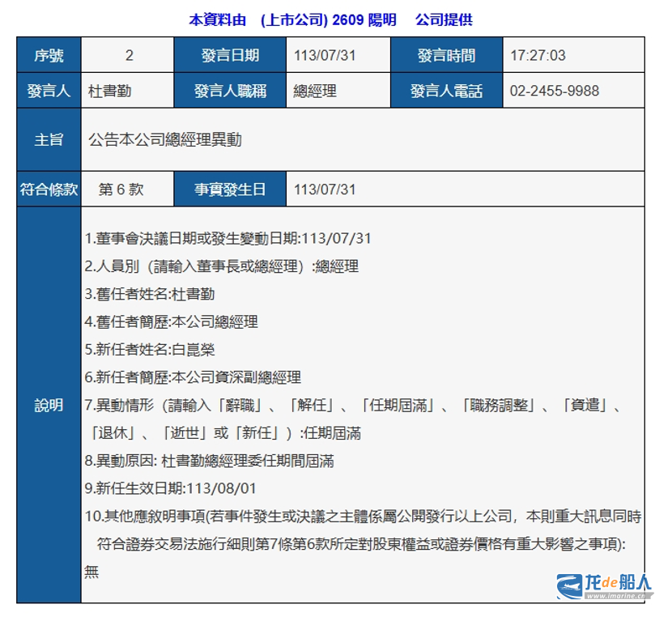Select the 發言人職稱 header cell
The width and height of the screenshot is (672, 617).
[230, 91]
